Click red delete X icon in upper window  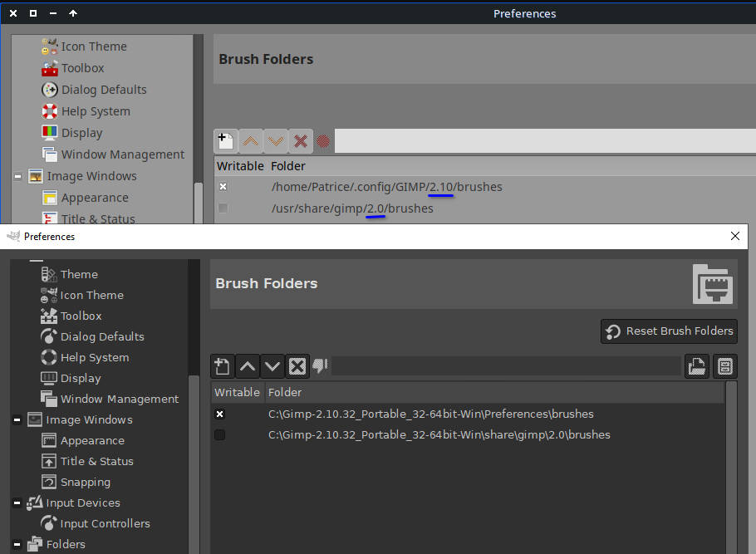(301, 141)
